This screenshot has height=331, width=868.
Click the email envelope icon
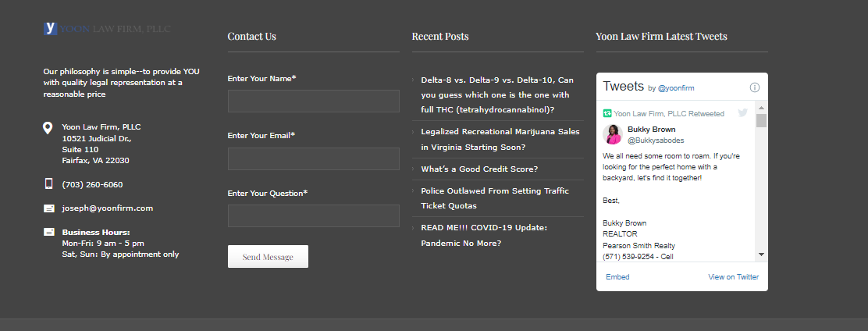[49, 208]
